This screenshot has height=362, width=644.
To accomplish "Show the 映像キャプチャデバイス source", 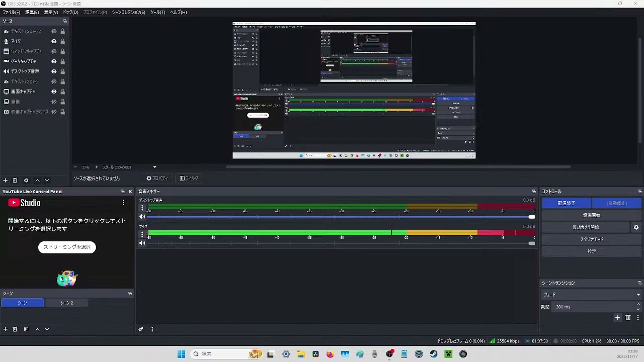I will coord(54,112).
